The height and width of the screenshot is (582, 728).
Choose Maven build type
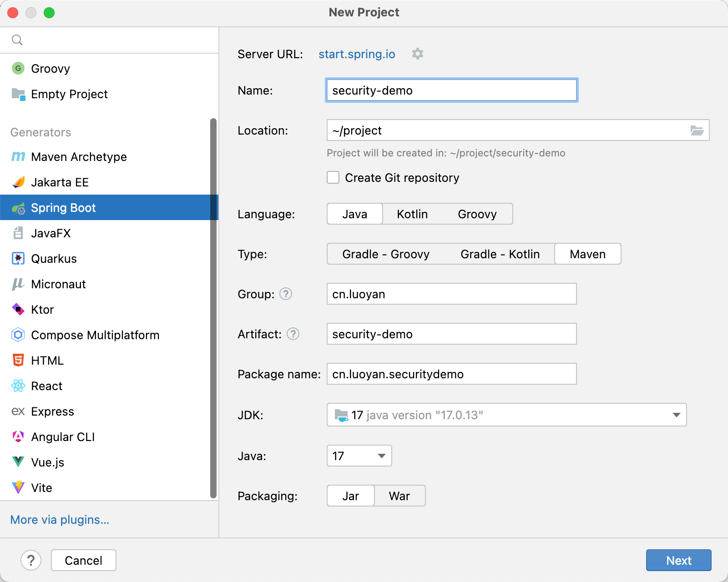pos(588,254)
